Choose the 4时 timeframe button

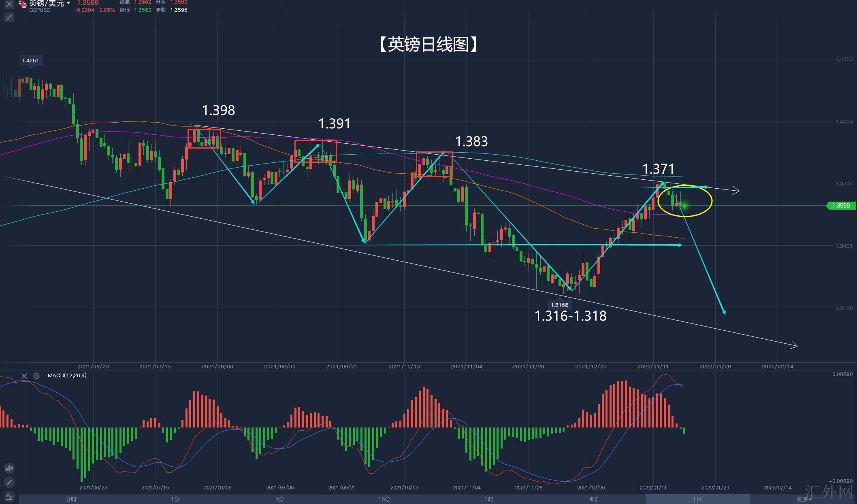coord(593,499)
